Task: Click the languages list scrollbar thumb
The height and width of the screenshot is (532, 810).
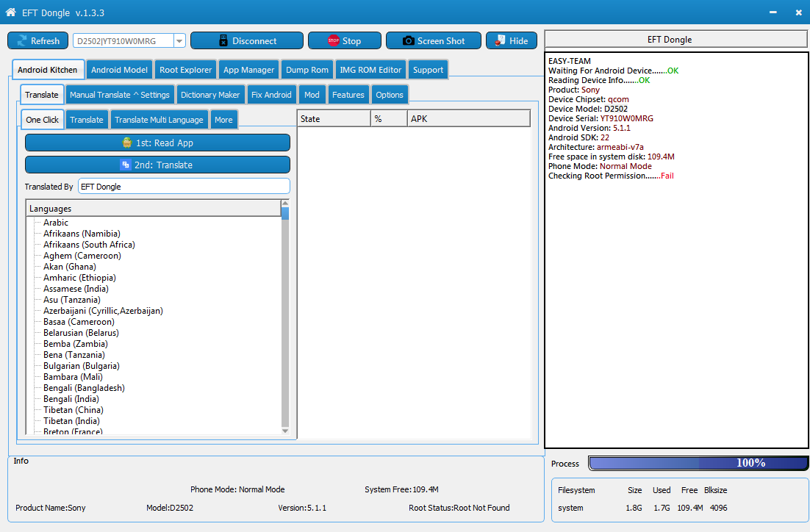Action: [285, 213]
